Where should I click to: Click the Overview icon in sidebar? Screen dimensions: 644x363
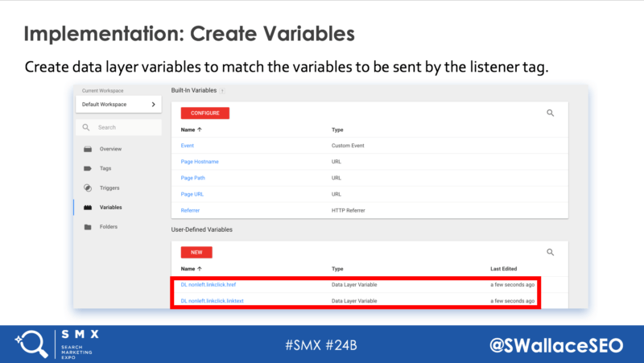[x=88, y=149]
